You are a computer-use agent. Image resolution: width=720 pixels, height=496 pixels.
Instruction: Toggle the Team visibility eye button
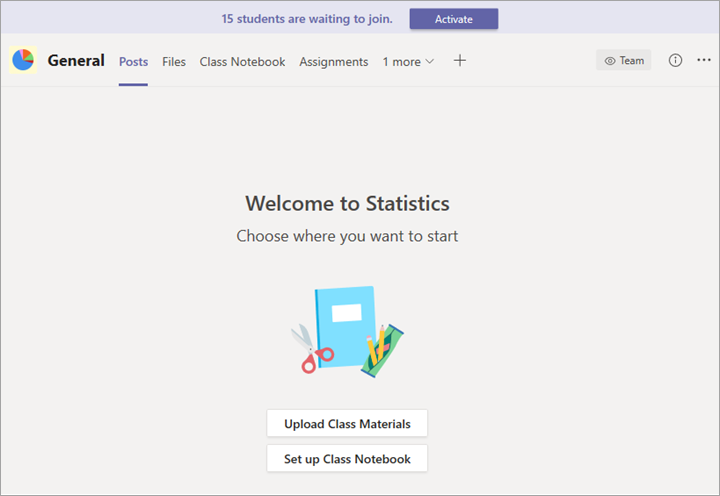[x=624, y=61]
